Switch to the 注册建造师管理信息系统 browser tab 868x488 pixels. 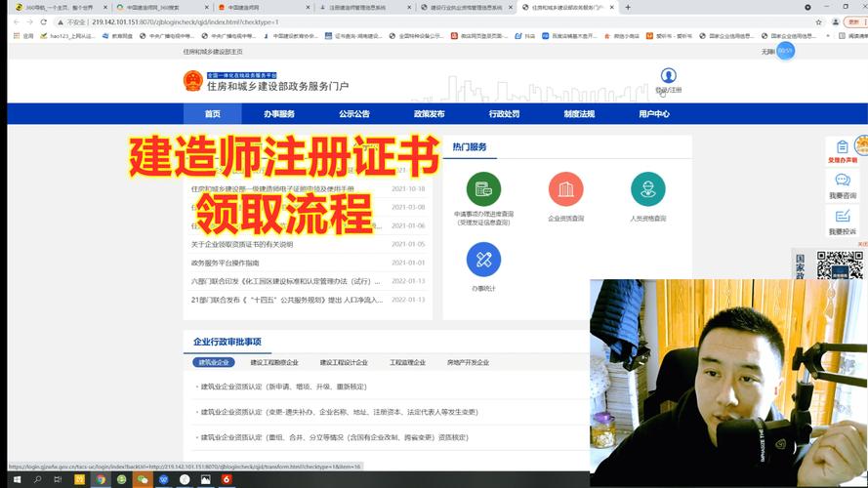365,8
